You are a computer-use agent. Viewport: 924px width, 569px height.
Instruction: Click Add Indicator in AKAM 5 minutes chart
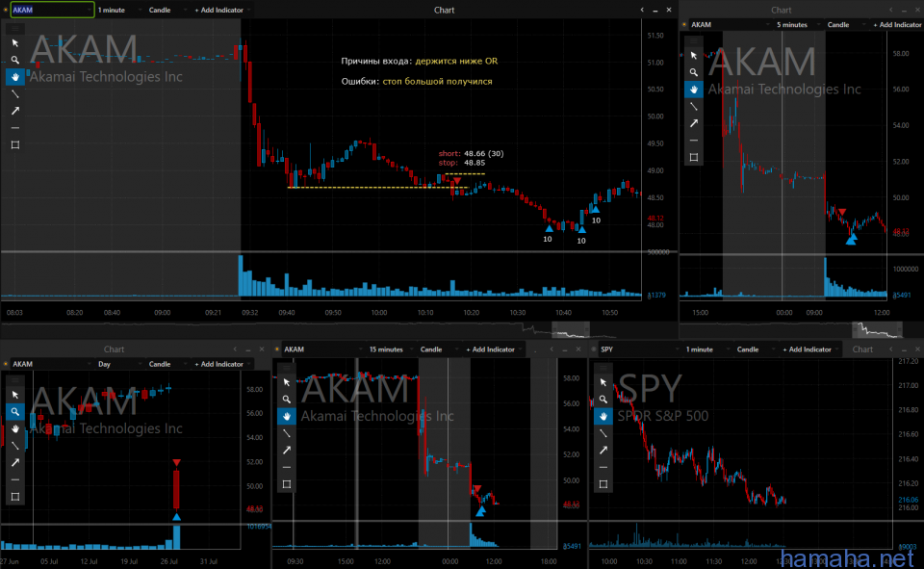coord(897,25)
